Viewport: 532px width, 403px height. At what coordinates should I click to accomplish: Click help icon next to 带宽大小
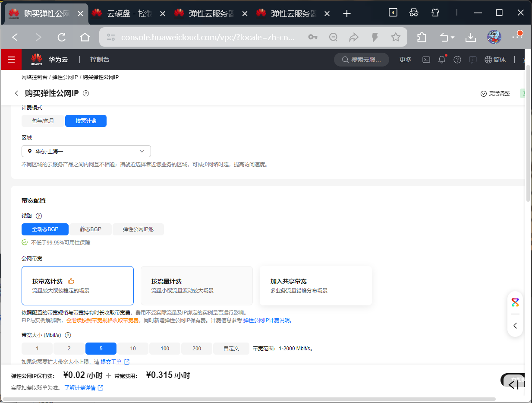pyautogui.click(x=68, y=335)
